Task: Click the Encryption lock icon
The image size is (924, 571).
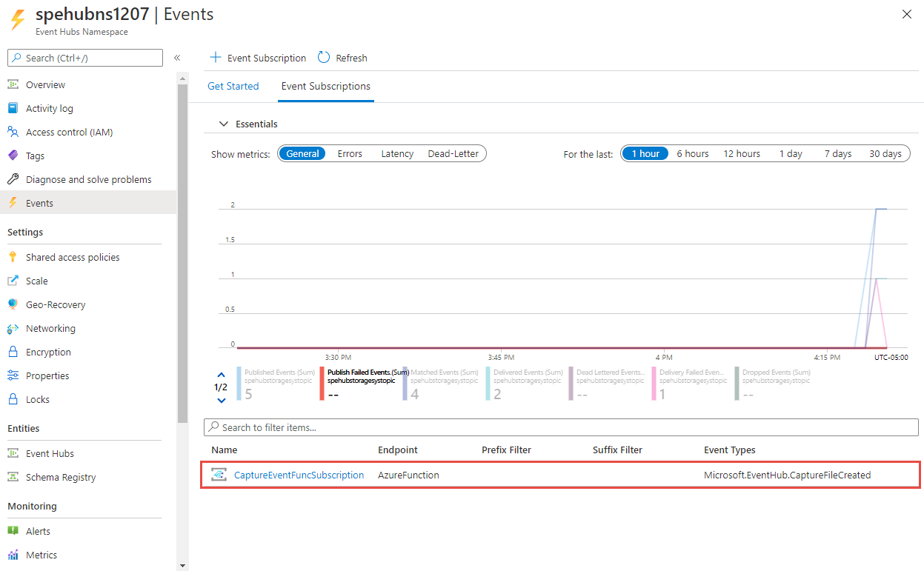Action: [x=13, y=352]
